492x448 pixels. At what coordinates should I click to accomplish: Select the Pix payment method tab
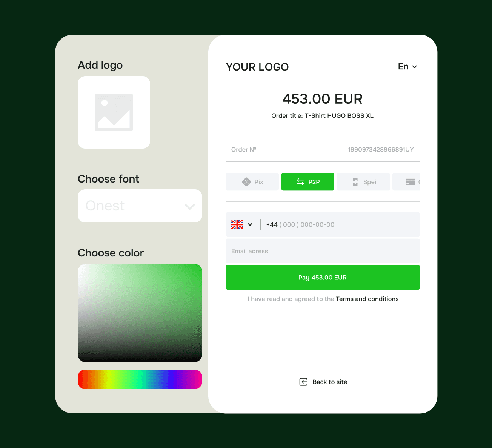[252, 182]
